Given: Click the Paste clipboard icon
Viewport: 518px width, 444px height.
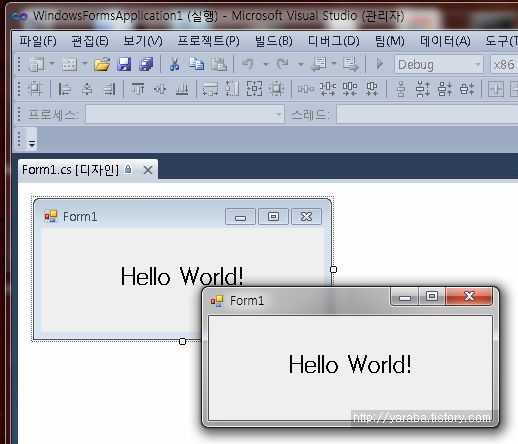Looking at the screenshot, I should tap(219, 64).
